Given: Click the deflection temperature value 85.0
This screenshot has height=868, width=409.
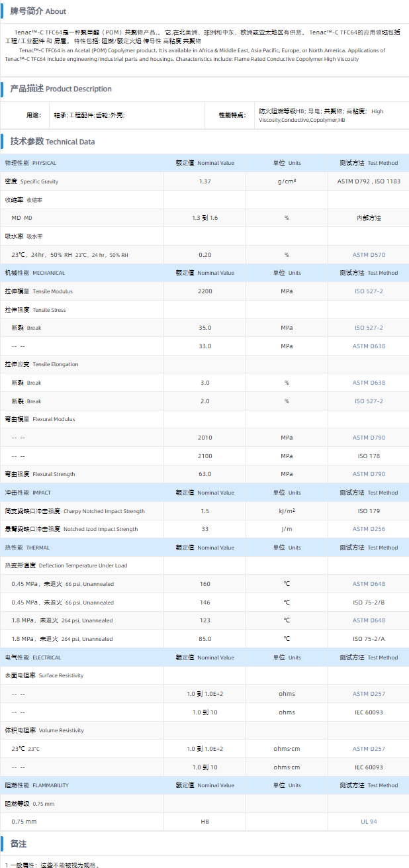Looking at the screenshot, I should [205, 639].
